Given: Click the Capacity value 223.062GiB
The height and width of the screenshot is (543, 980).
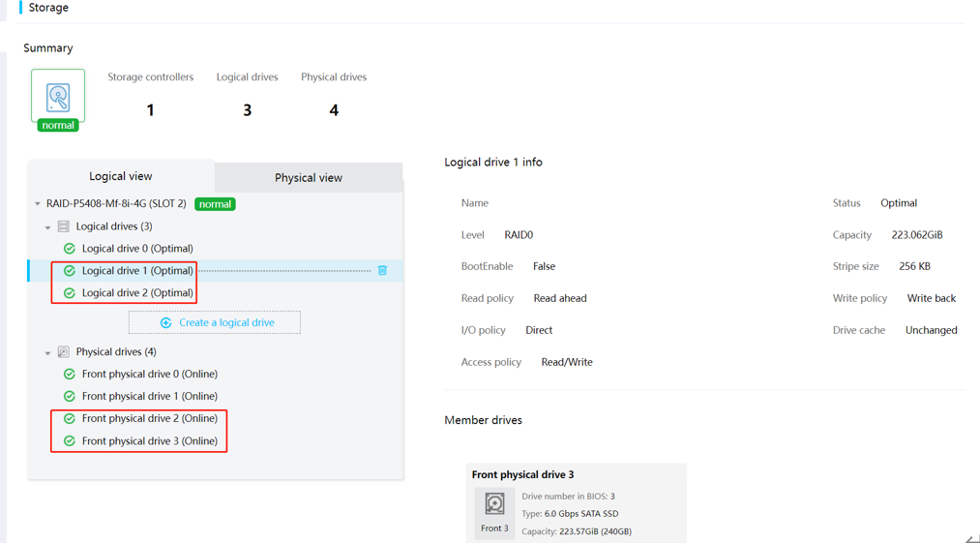Looking at the screenshot, I should [x=917, y=235].
